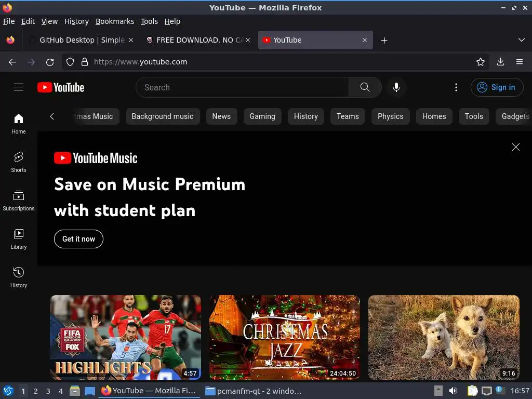Open the View menu
Screen dimensions: 532x399
[x=49, y=21]
